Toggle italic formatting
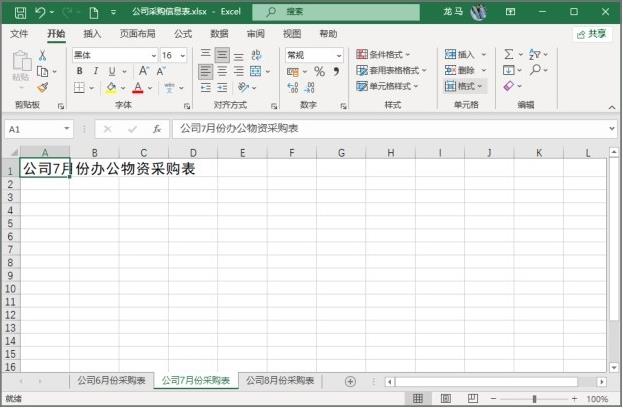This screenshot has width=623, height=408. point(96,72)
